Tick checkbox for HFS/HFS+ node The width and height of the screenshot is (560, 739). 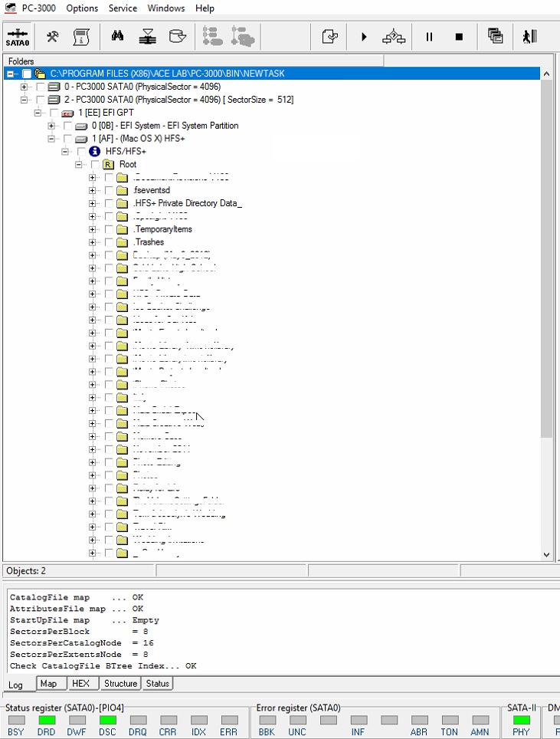point(81,151)
